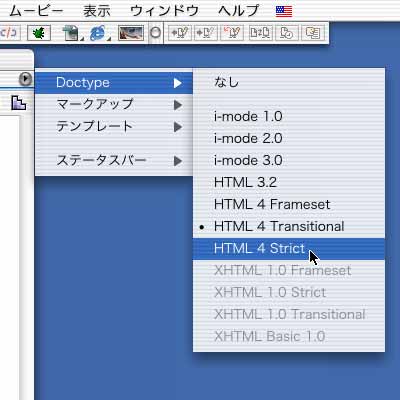
Task: Click the image thumbnail toolbar icon
Action: pyautogui.click(x=131, y=33)
